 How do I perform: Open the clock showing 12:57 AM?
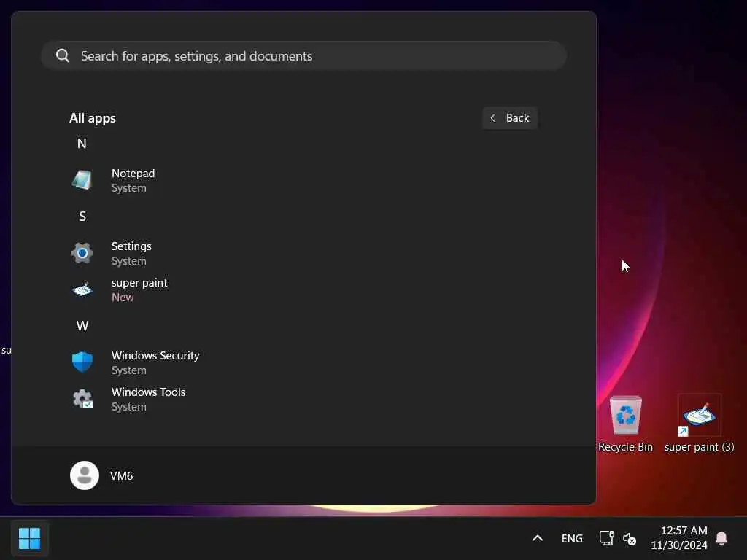pyautogui.click(x=679, y=538)
